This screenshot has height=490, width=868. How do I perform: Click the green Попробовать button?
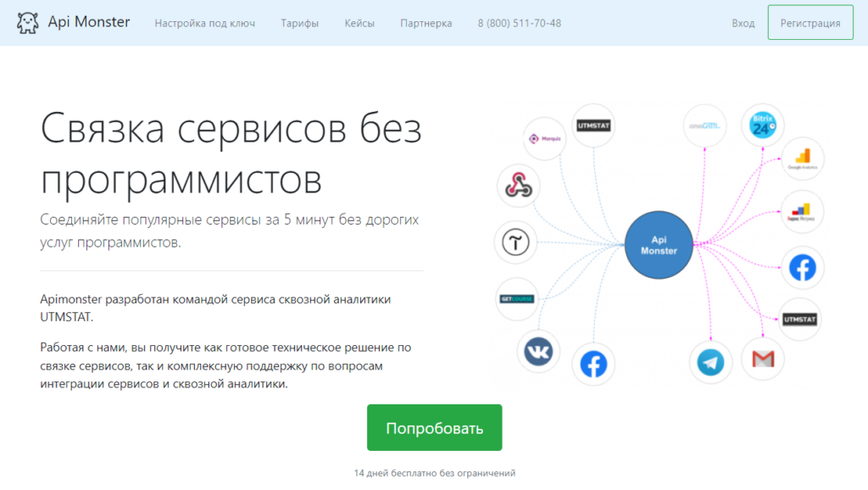[435, 427]
